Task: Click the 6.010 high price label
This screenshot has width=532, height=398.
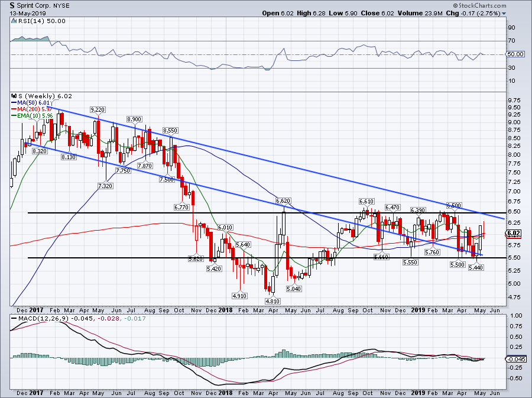Action: click(225, 227)
